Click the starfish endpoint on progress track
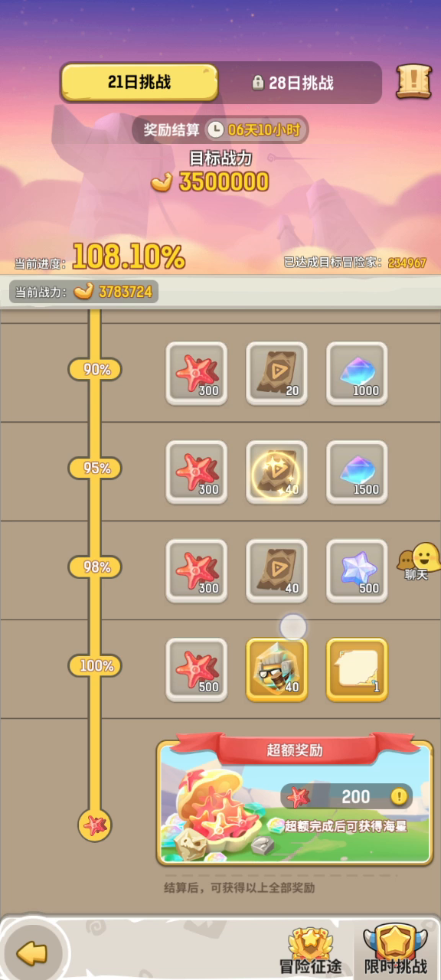 coord(96,825)
